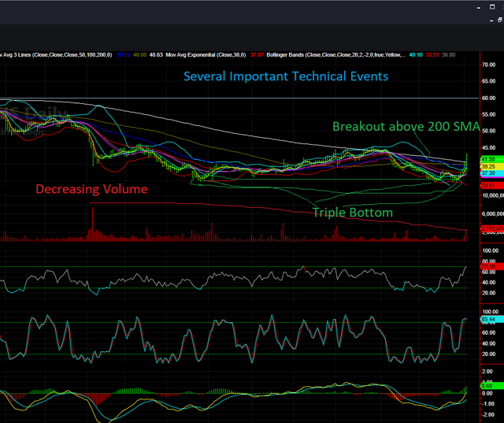Select the green 0.68 MACD value tag
This screenshot has height=423, width=504.
pyautogui.click(x=491, y=385)
